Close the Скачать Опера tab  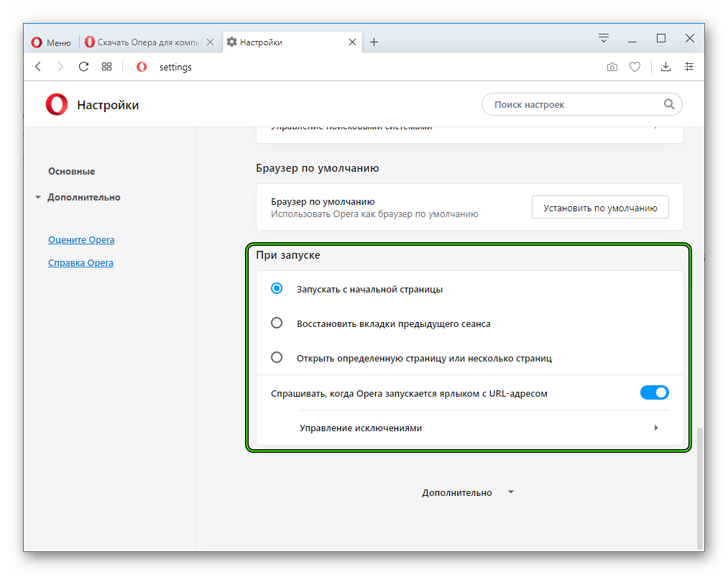pyautogui.click(x=211, y=42)
